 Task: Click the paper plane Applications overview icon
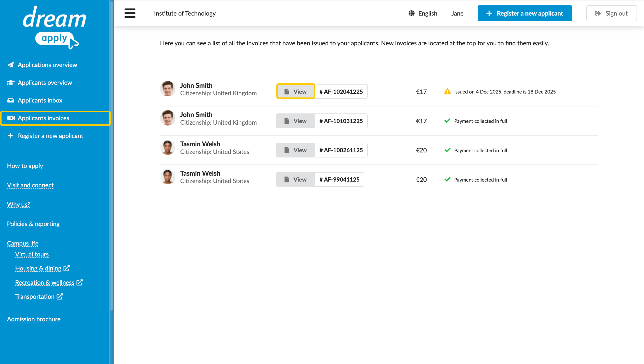click(x=11, y=65)
